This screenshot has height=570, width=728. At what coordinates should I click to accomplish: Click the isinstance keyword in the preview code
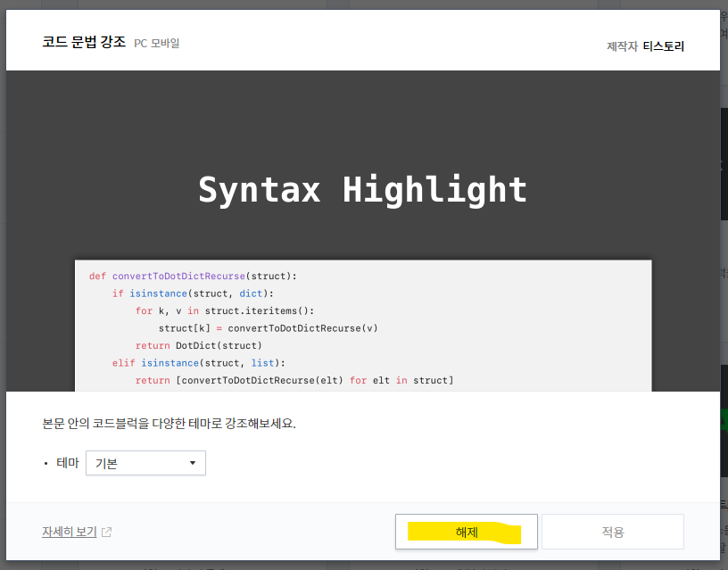pos(158,293)
